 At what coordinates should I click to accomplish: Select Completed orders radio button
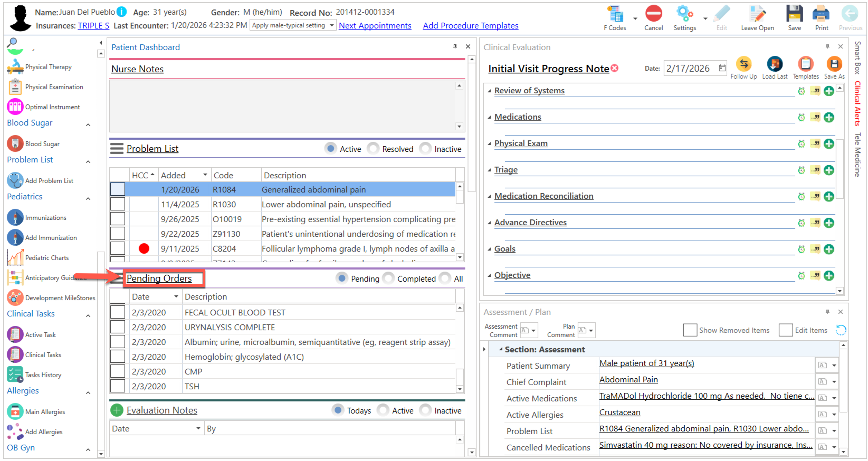(389, 278)
